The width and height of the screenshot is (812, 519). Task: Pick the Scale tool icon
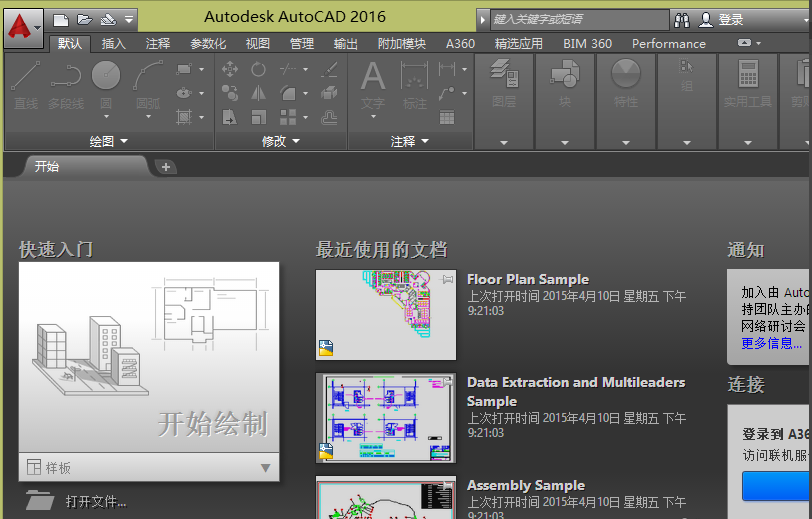(258, 117)
